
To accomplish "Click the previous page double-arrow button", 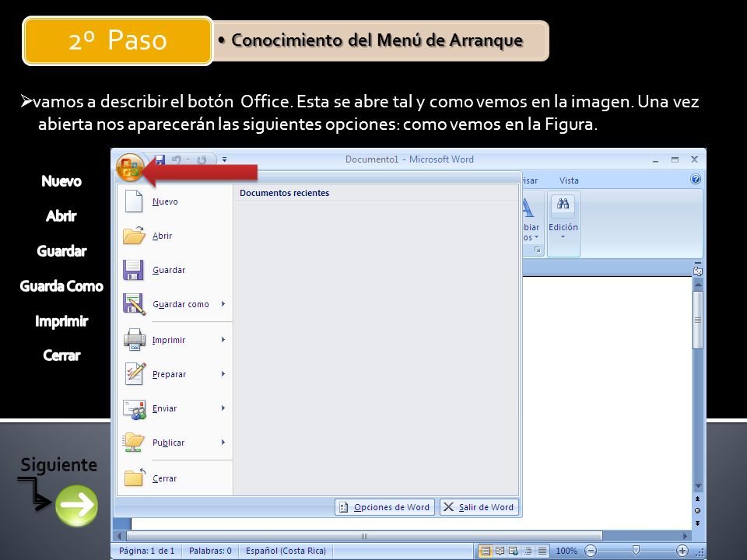I will (697, 499).
